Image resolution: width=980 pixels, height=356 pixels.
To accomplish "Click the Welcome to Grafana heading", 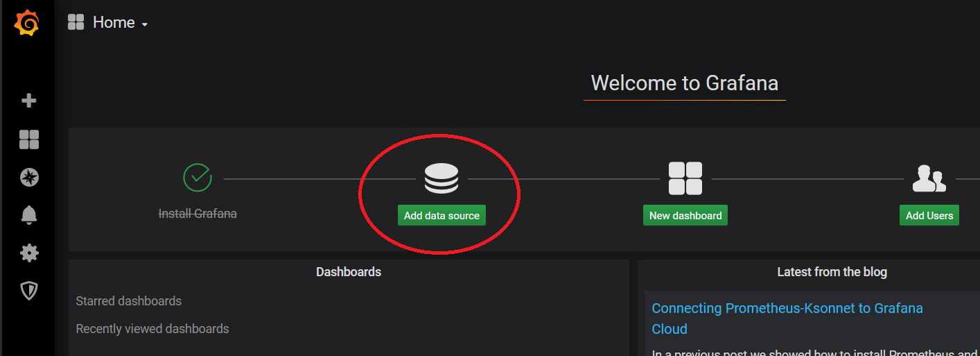I will [x=685, y=83].
